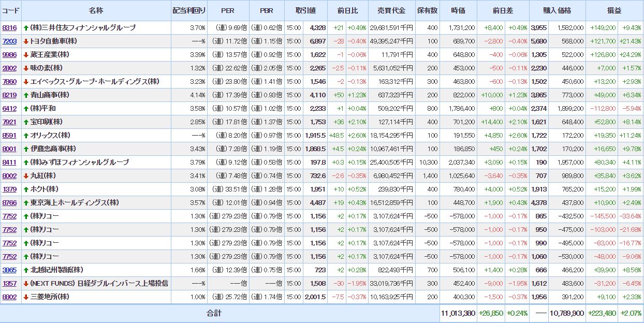Open the 8411 code link for みずほ
The width and height of the screenshot is (644, 323).
pyautogui.click(x=9, y=162)
